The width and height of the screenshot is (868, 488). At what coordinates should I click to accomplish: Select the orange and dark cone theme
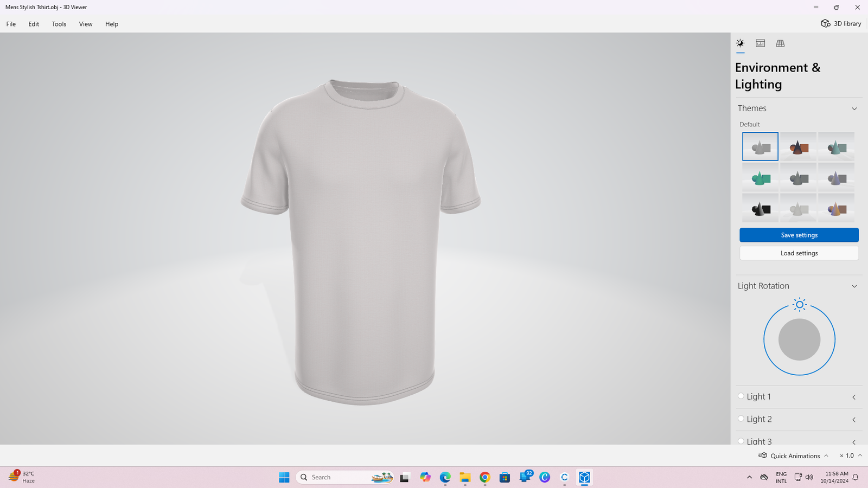point(798,146)
